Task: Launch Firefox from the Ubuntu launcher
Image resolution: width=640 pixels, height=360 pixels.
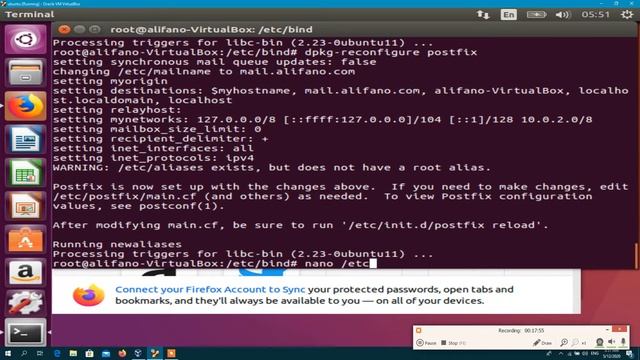Action: (x=25, y=106)
